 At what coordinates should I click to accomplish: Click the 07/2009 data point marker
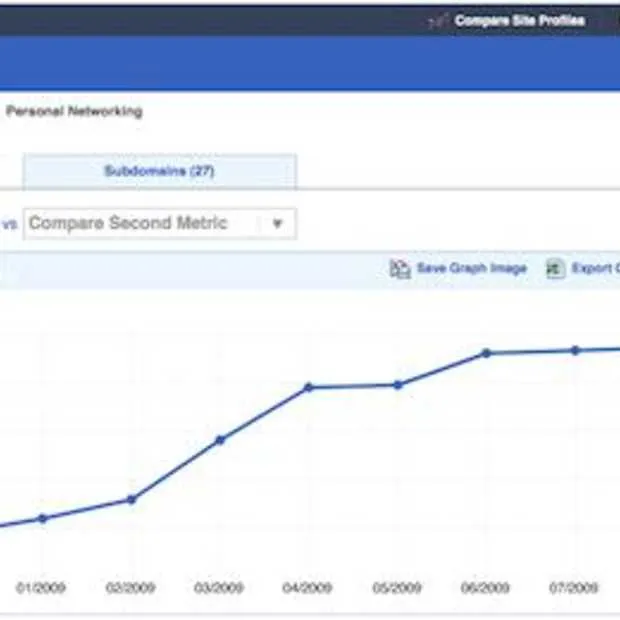tap(575, 350)
